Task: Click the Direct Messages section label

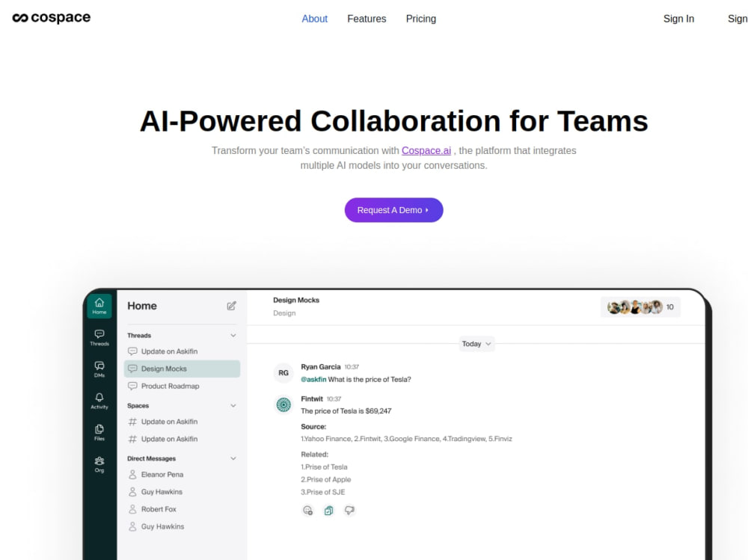Action: [x=151, y=459]
